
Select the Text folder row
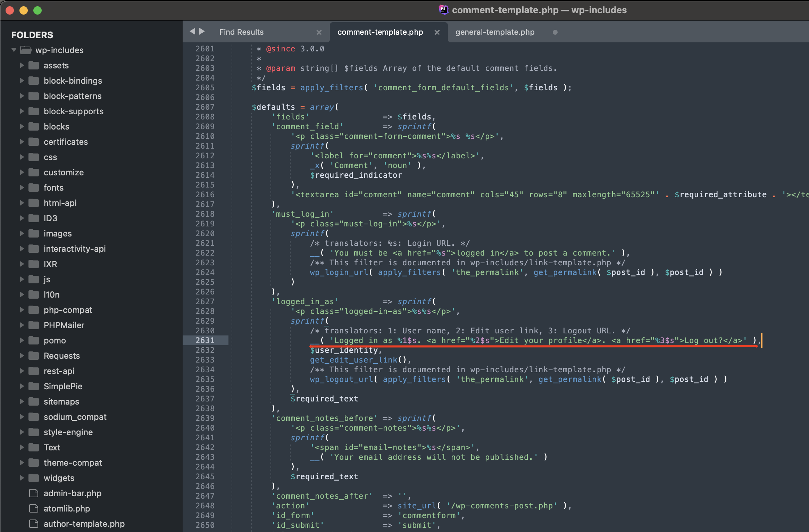(x=91, y=447)
